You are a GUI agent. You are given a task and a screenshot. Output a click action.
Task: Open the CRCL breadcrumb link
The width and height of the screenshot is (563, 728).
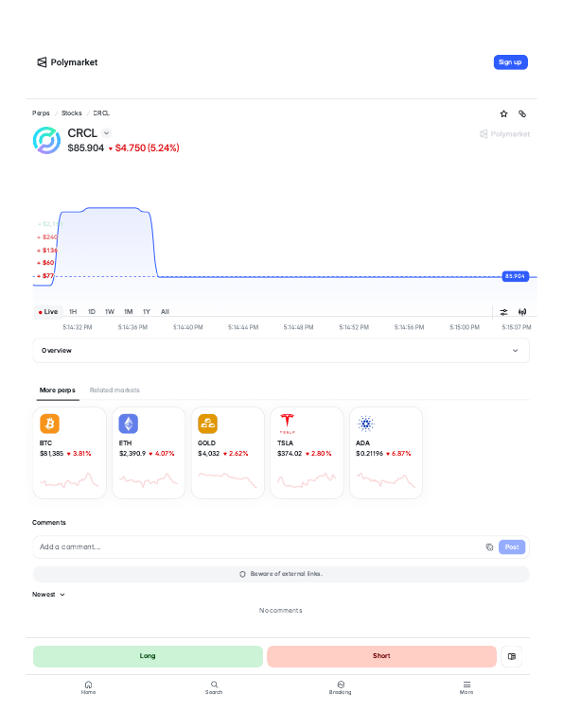coord(101,113)
